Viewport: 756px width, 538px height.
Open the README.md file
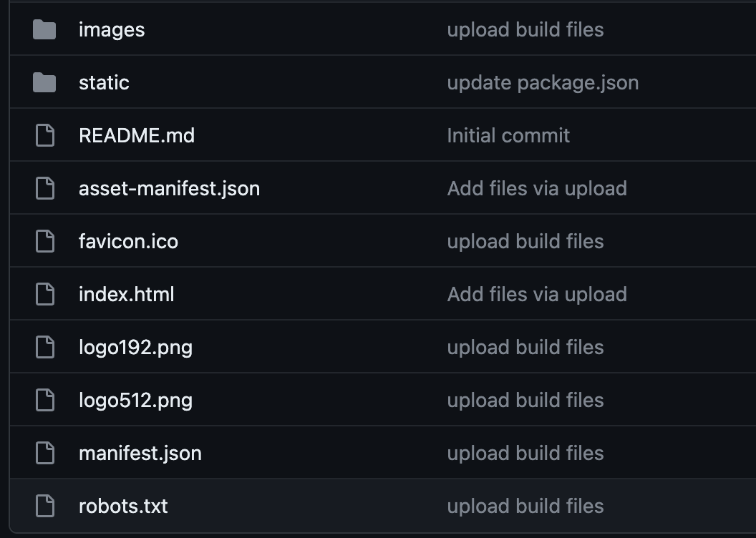pyautogui.click(x=137, y=136)
